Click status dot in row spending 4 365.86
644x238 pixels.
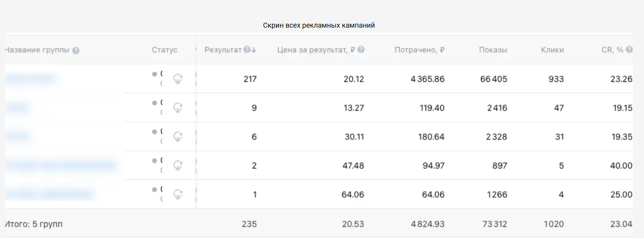pyautogui.click(x=154, y=74)
